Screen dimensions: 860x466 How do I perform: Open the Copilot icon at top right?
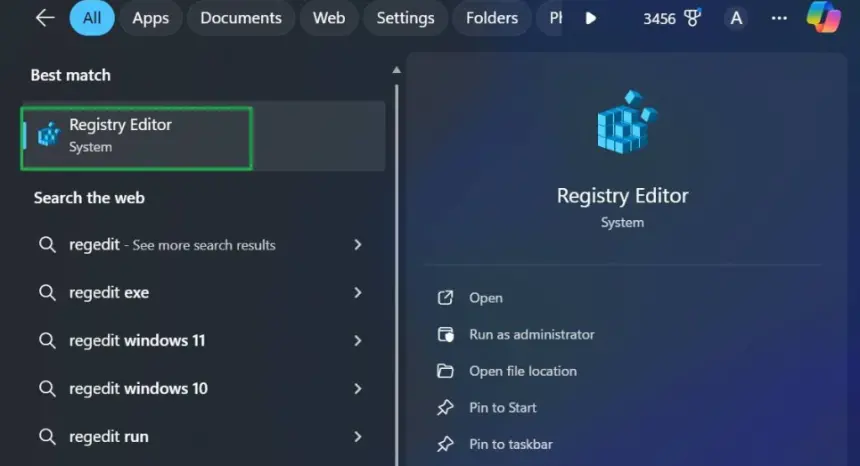(823, 18)
